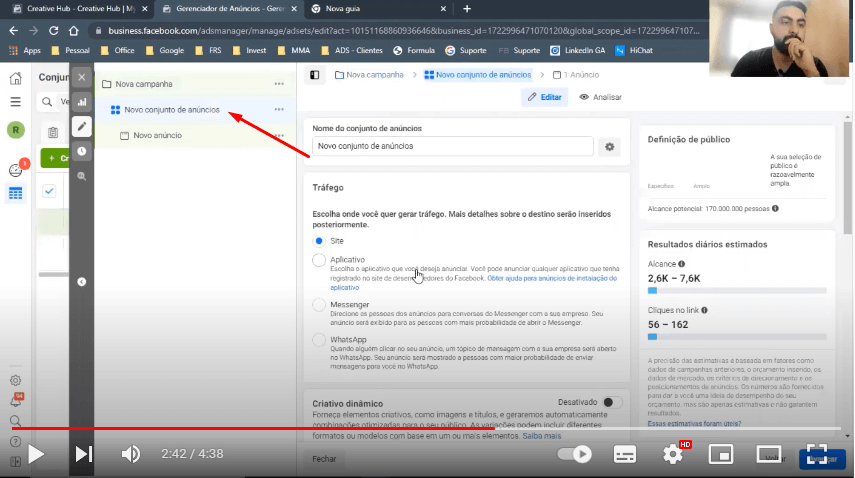Open ad set name settings gear
This screenshot has height=478, width=855.
pyautogui.click(x=610, y=147)
